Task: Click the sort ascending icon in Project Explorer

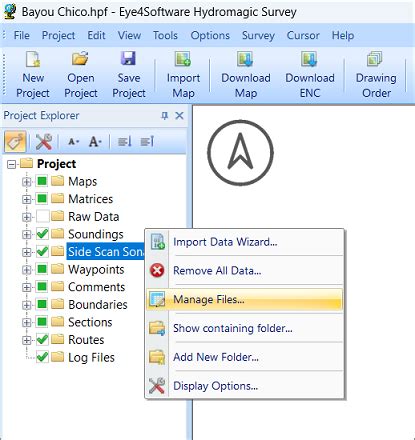Action: (x=147, y=142)
